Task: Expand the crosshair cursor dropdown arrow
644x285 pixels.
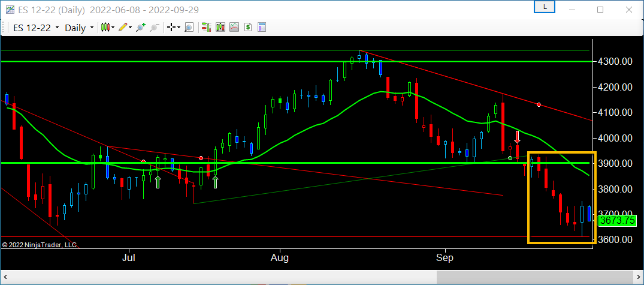Action: coord(179,28)
